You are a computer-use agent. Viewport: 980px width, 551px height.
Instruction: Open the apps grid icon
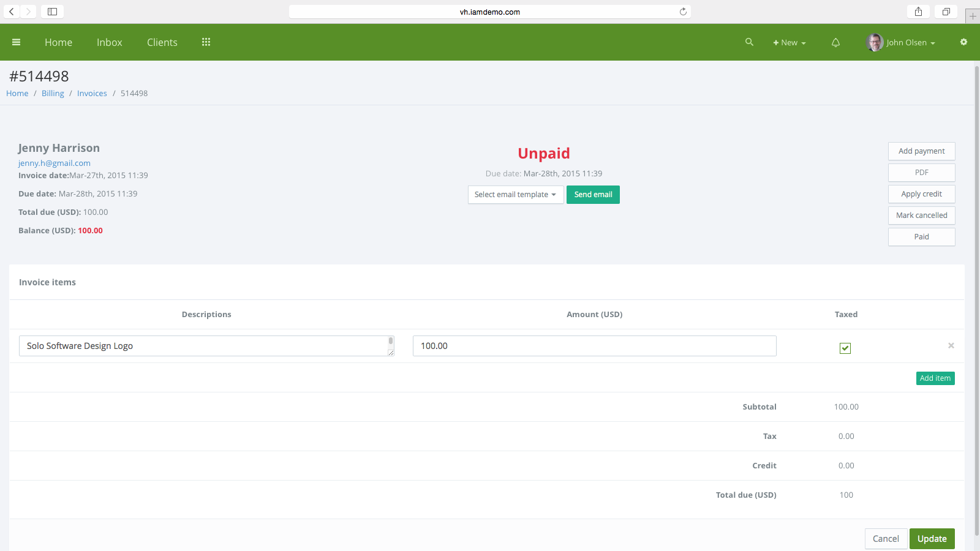pyautogui.click(x=206, y=42)
